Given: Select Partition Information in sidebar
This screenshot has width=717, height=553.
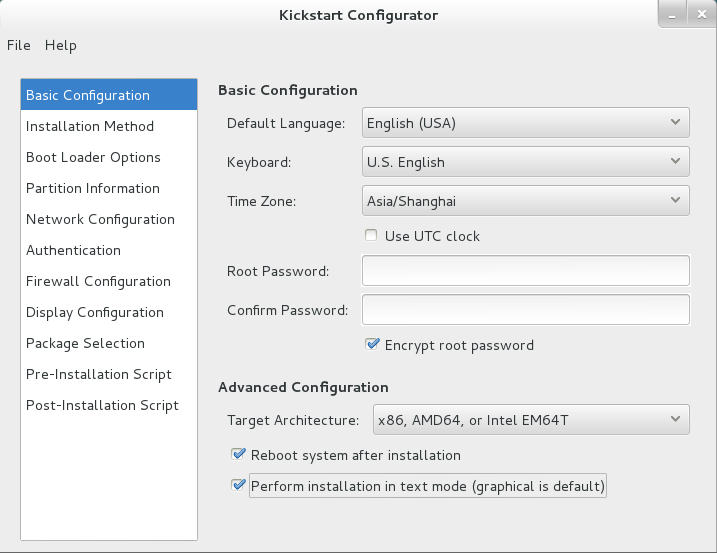Looking at the screenshot, I should pos(93,188).
